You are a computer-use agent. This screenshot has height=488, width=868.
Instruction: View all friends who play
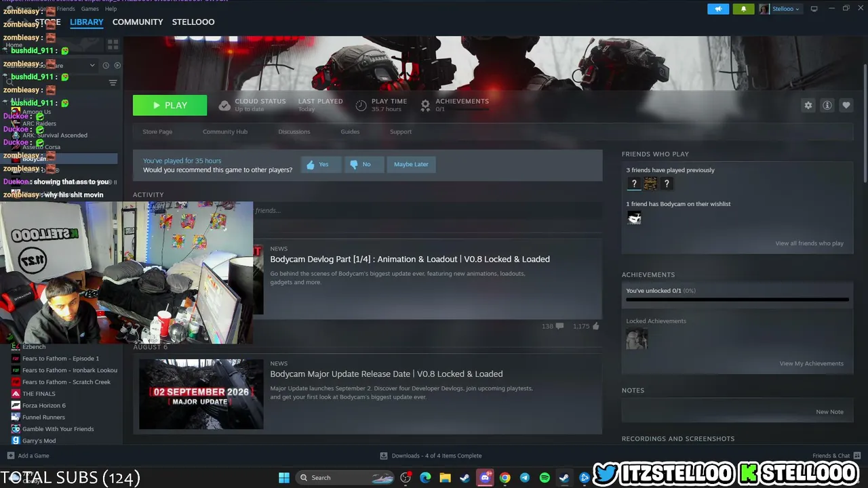click(809, 243)
